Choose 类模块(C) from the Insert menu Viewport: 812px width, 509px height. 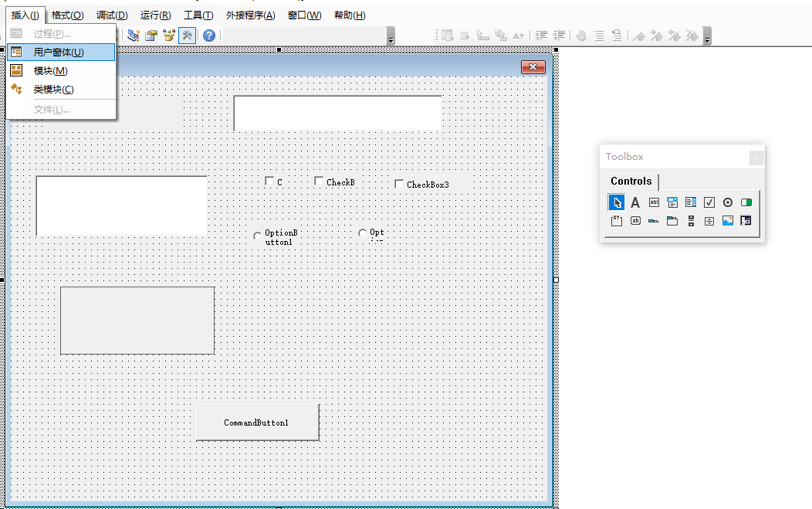pos(60,89)
